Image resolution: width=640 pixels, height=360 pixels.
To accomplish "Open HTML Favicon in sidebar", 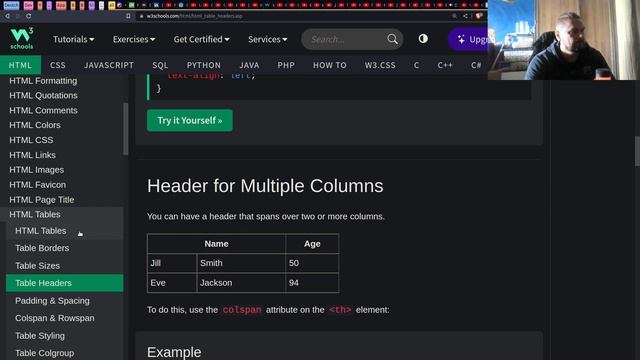I will click(38, 185).
